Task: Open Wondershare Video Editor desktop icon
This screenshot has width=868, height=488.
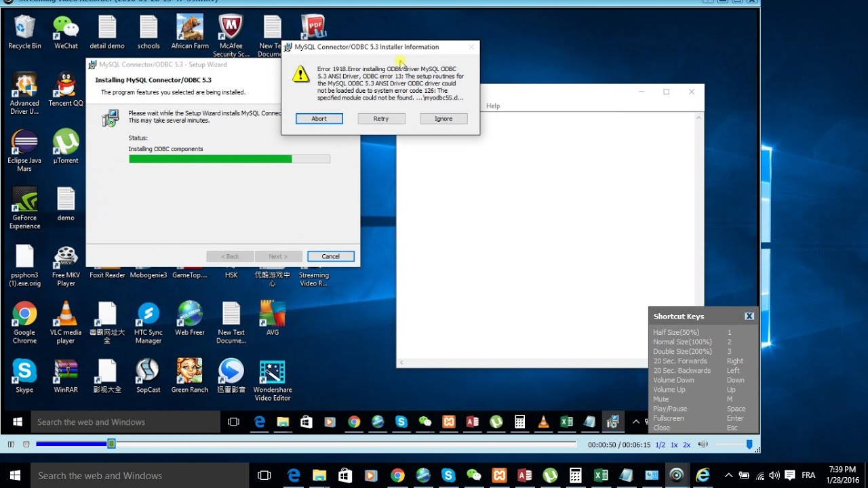Action: (273, 380)
